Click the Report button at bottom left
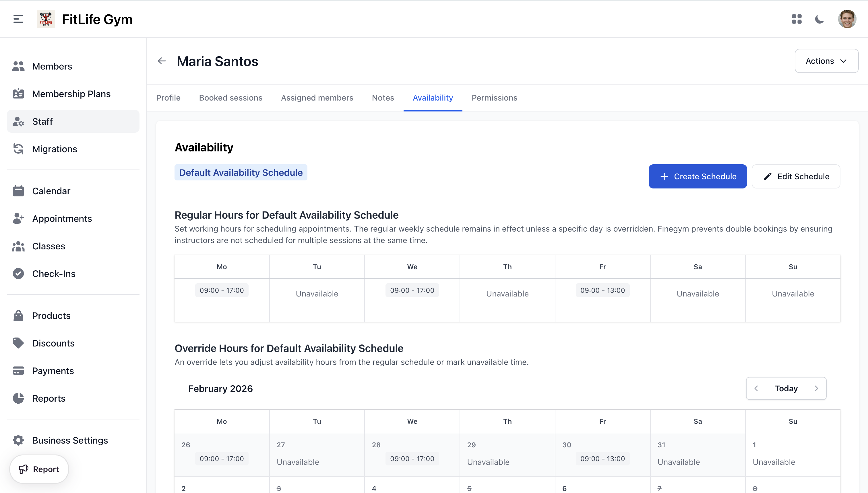868x493 pixels. [39, 469]
